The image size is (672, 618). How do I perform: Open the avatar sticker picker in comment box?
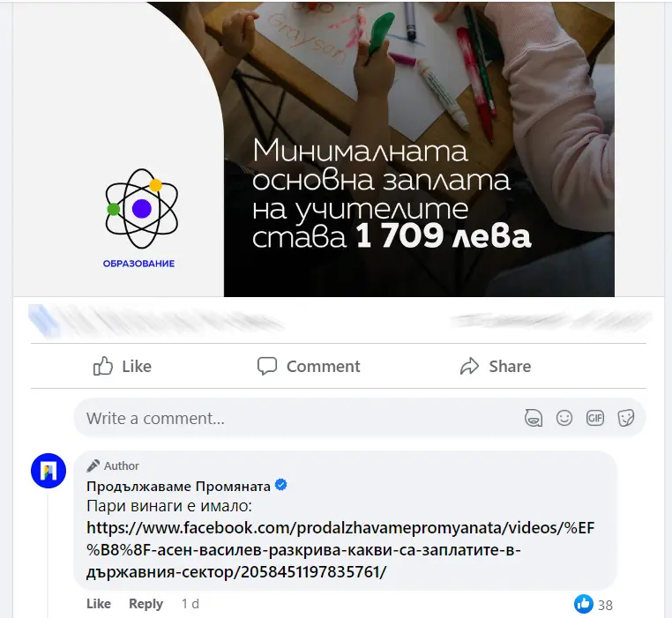(534, 418)
